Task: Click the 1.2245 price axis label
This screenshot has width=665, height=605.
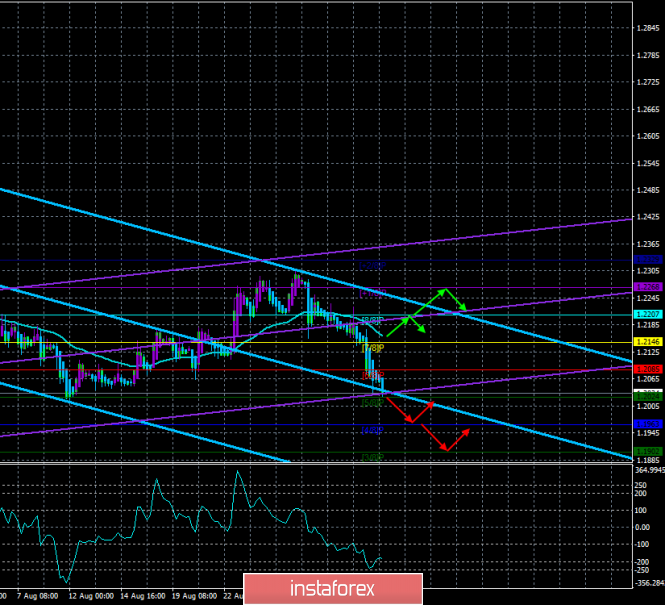Action: click(x=648, y=298)
